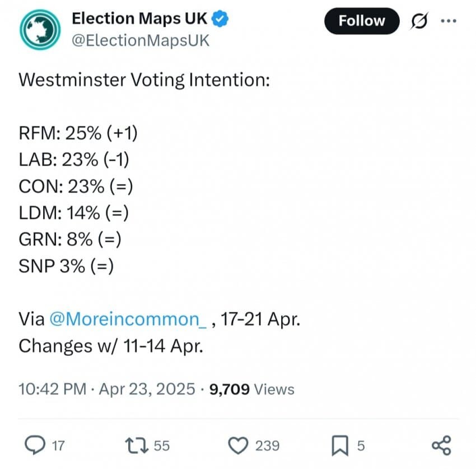The width and height of the screenshot is (476, 469).
Task: Follow the Election Maps UK account
Action: [362, 21]
